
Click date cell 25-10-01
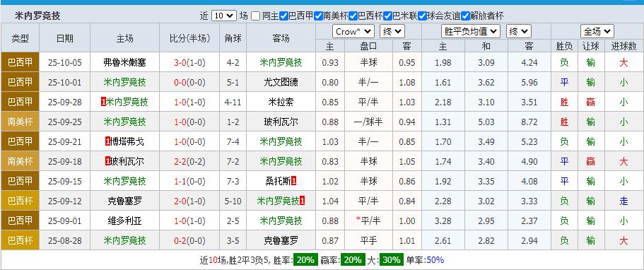(64, 83)
